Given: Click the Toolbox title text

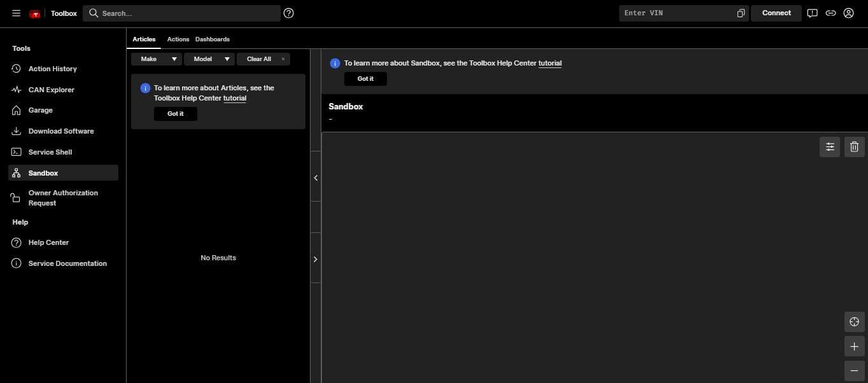Looking at the screenshot, I should click(64, 13).
